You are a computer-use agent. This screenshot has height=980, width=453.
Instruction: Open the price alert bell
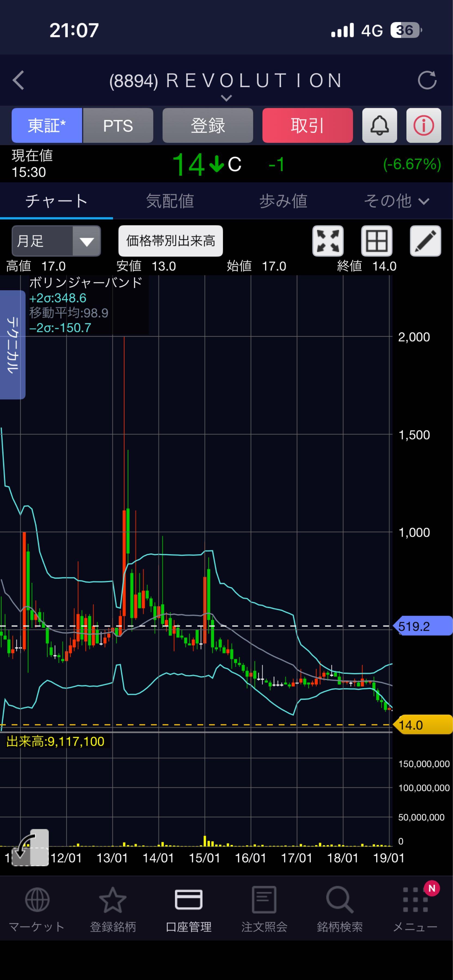379,125
